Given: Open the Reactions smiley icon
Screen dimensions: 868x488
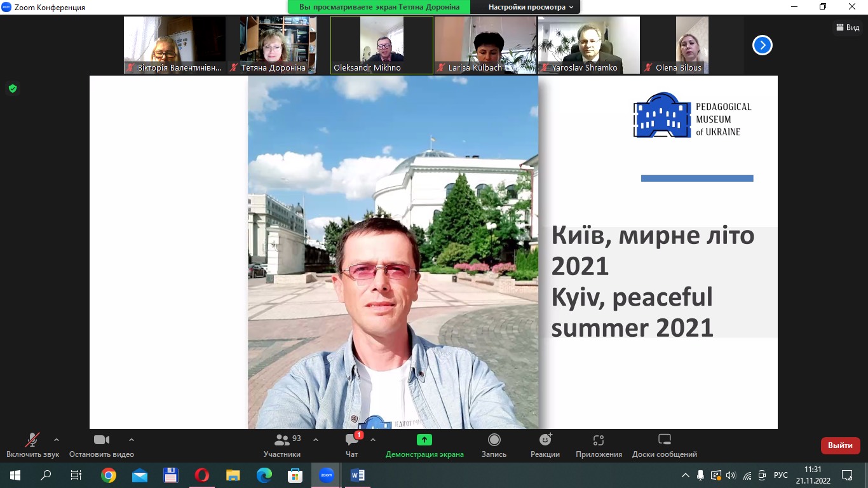Looking at the screenshot, I should (545, 440).
